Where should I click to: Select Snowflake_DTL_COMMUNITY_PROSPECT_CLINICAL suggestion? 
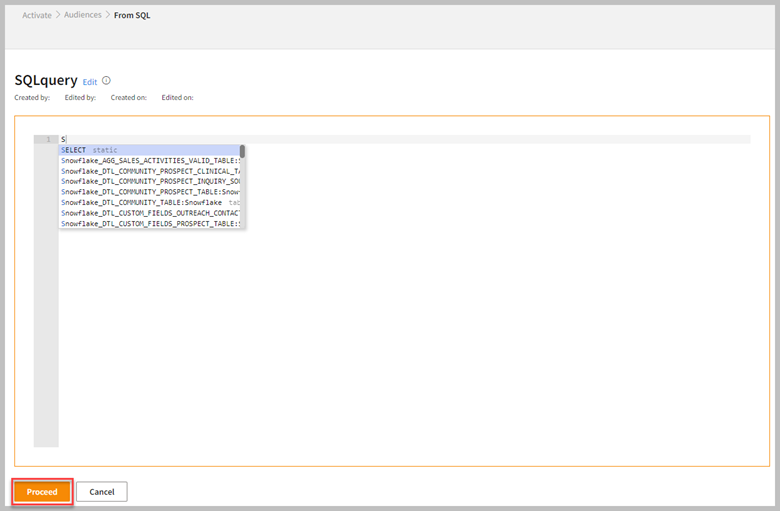148,171
